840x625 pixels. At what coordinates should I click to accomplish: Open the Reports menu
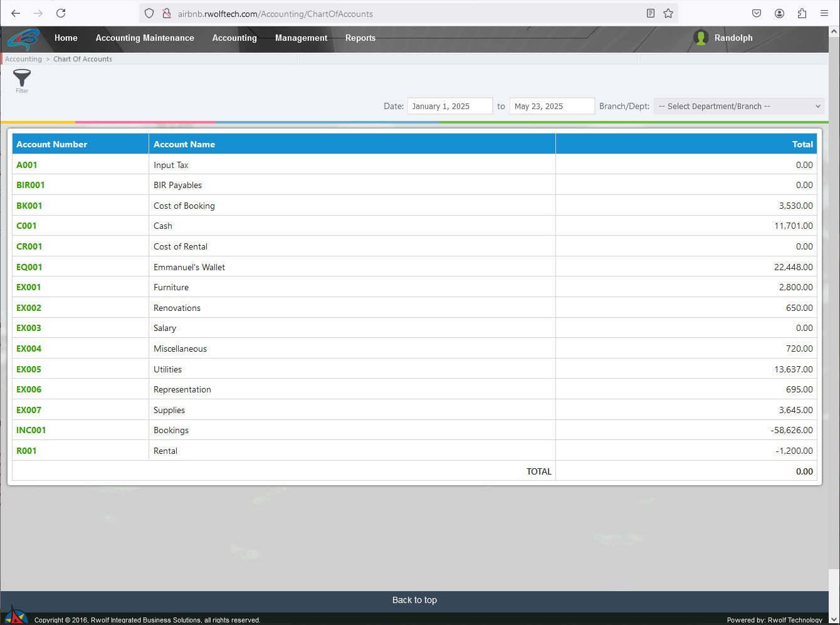coord(360,38)
